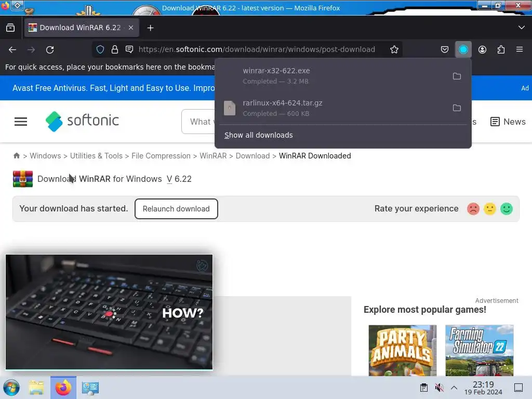
Task: Open Softonic hamburger menu
Action: [x=21, y=122]
